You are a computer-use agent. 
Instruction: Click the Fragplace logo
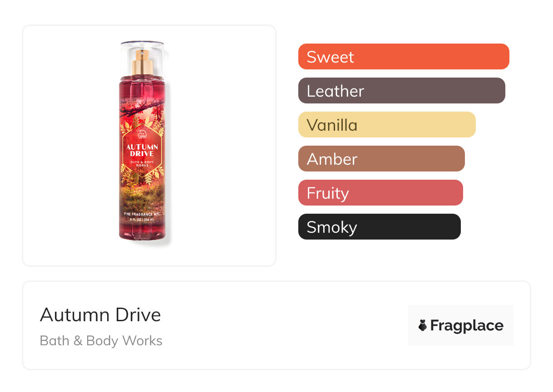(461, 325)
